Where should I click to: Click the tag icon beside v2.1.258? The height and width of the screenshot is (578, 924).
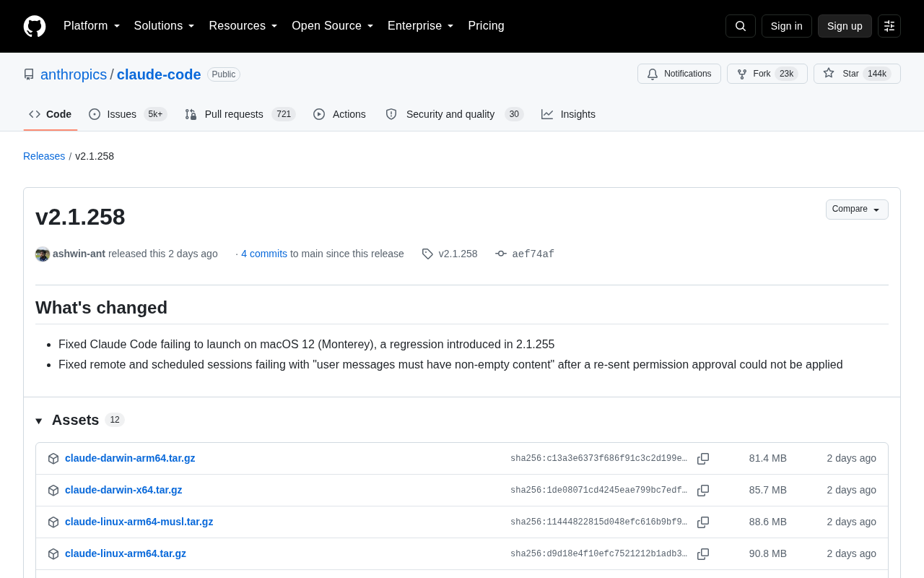427,254
